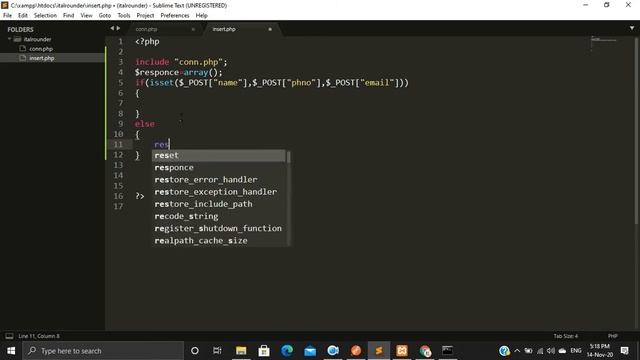Open the Goto menu
The width and height of the screenshot is (640, 360).
pos(105,16)
